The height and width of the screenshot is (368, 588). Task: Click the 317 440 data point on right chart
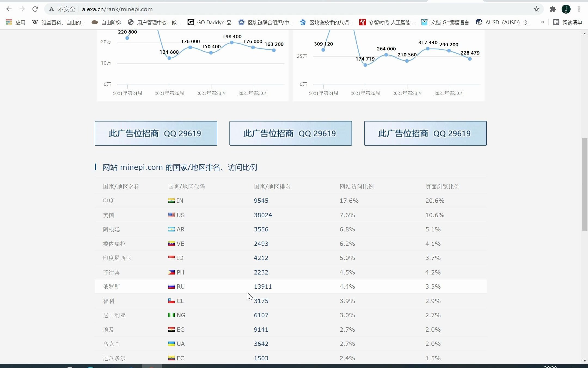pos(428,49)
